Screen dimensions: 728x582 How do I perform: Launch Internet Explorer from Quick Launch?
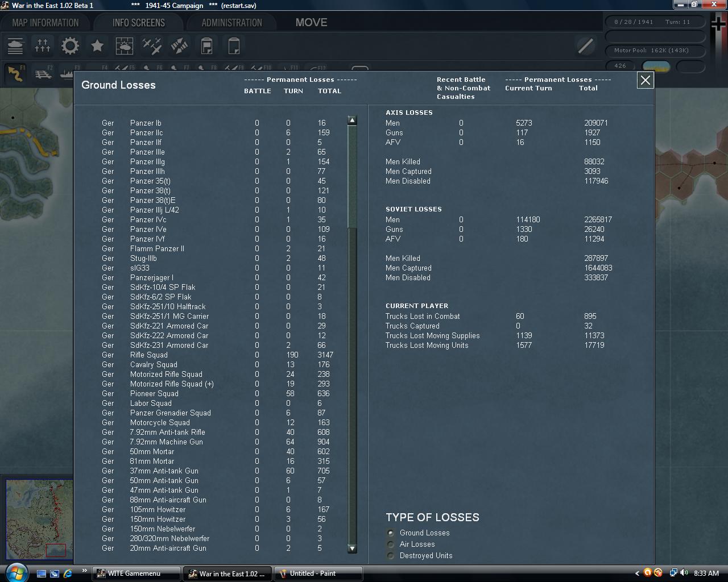coord(68,573)
